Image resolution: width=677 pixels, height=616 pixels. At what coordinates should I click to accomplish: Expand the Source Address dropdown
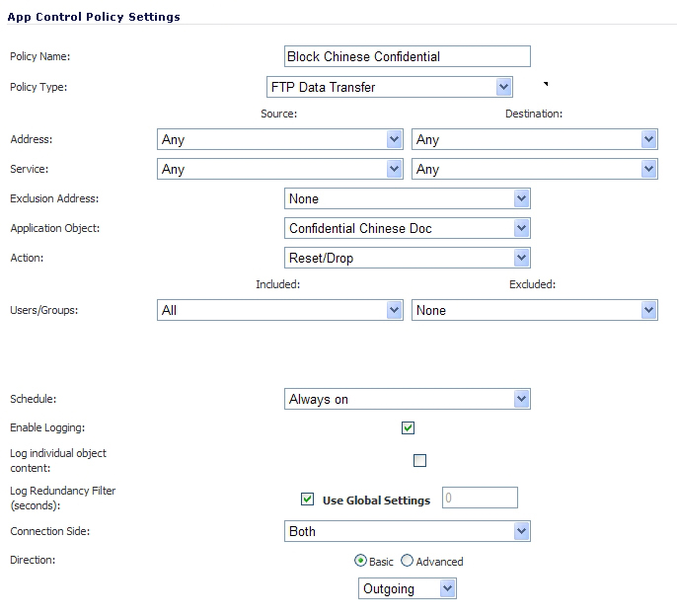click(x=280, y=139)
